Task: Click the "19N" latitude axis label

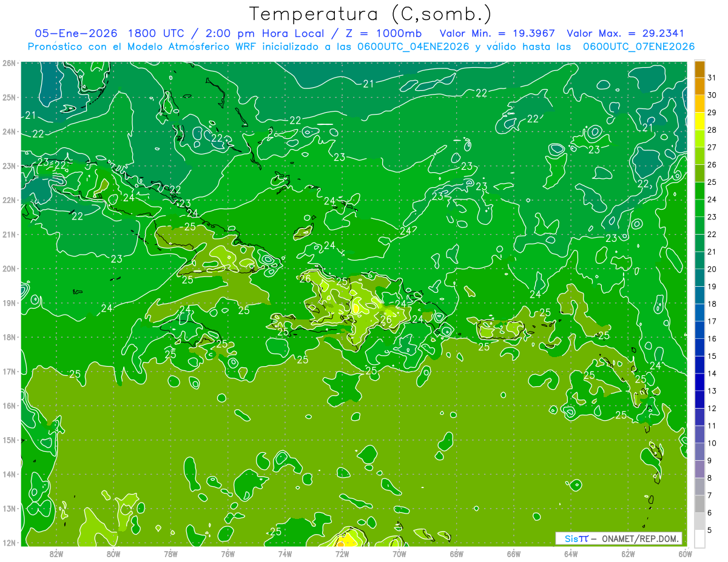Action: 10,303
